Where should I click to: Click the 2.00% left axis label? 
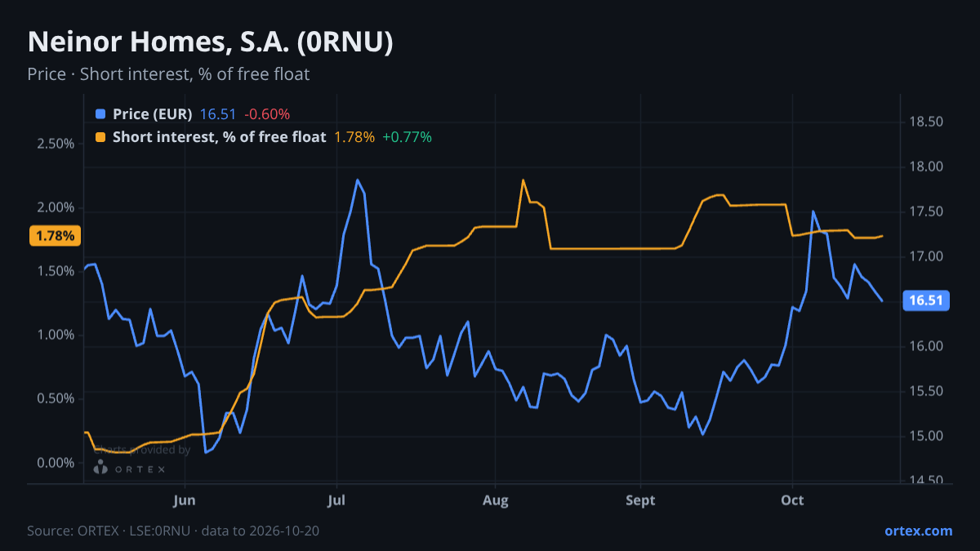56,207
